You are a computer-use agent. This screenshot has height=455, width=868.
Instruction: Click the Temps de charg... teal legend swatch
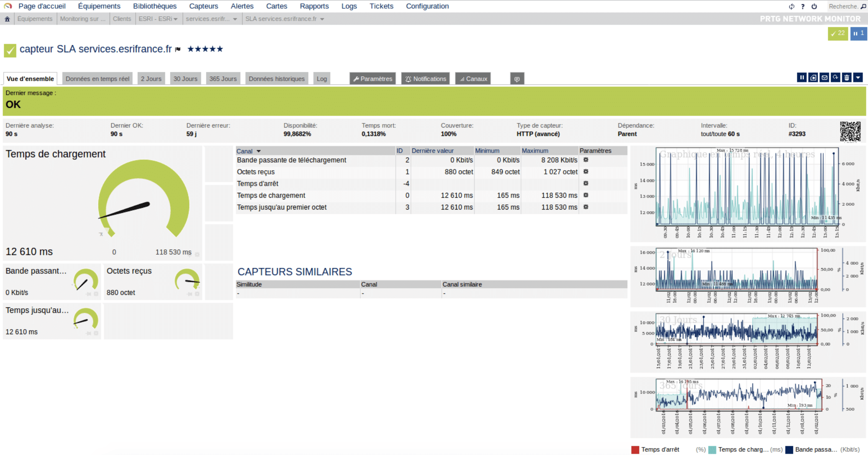point(712,450)
